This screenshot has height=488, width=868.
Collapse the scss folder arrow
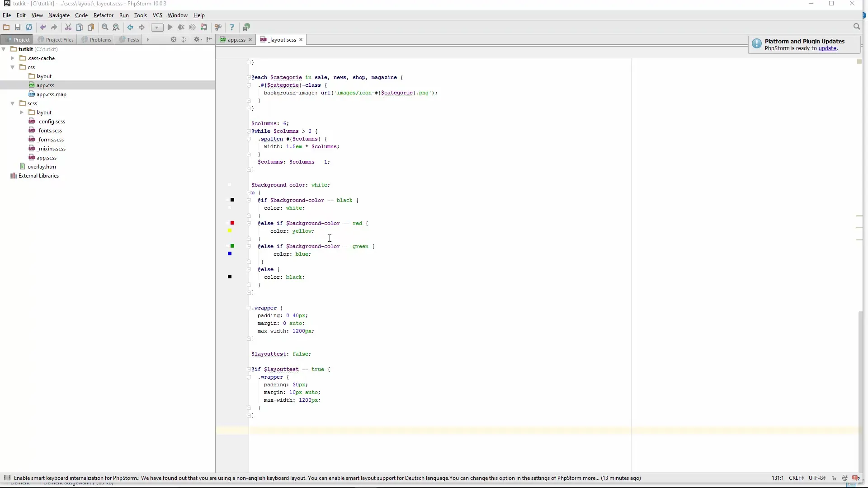pos(13,103)
